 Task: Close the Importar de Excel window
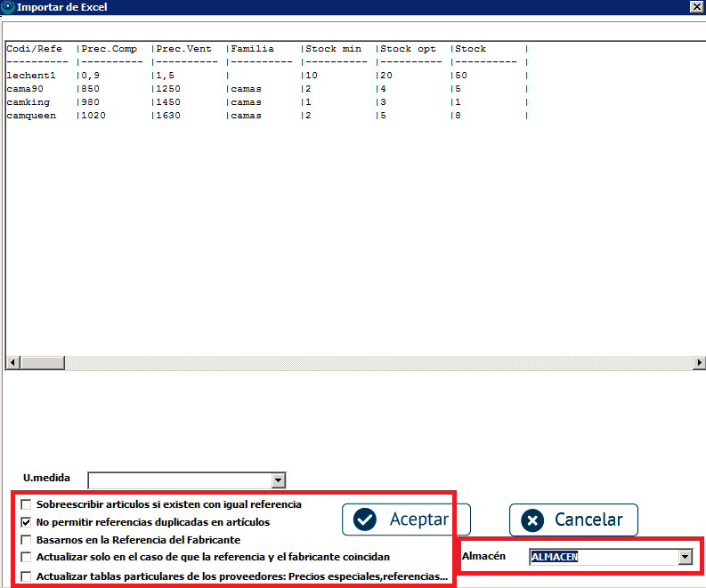pos(696,6)
